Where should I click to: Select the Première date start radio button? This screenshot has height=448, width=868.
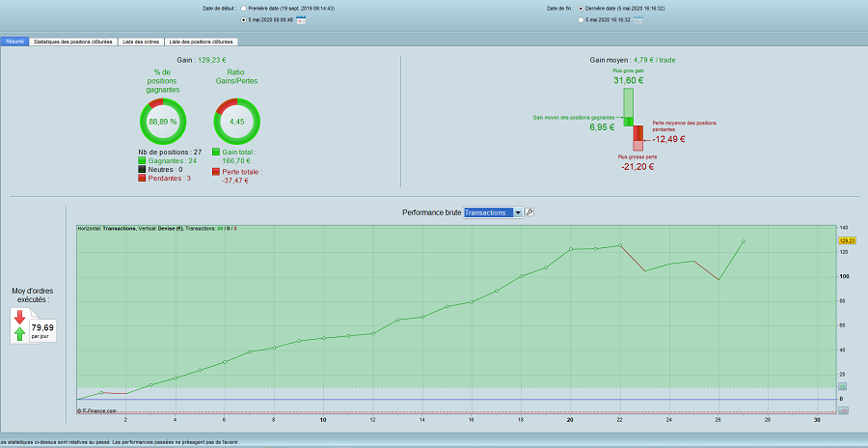coord(244,9)
